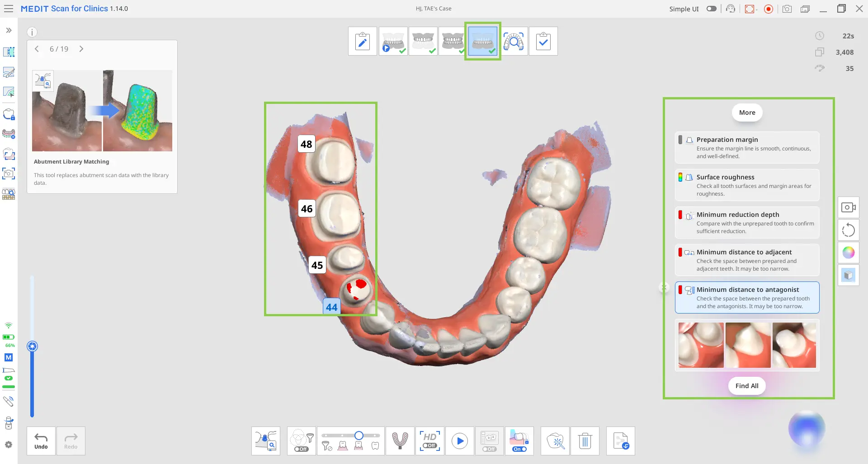The width and height of the screenshot is (868, 464).
Task: Switch to the pre-op scan stage
Action: point(393,41)
